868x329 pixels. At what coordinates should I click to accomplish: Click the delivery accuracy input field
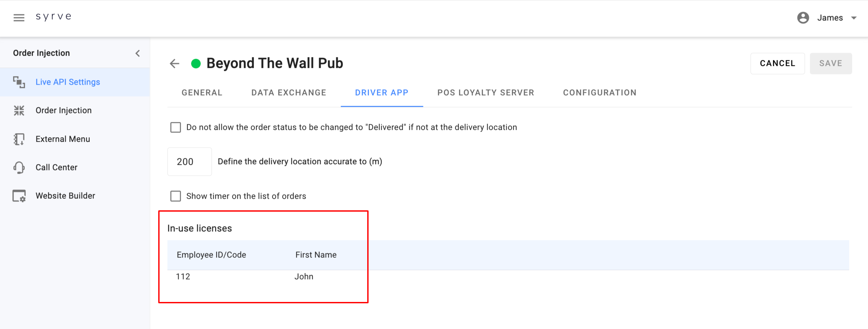pyautogui.click(x=189, y=162)
